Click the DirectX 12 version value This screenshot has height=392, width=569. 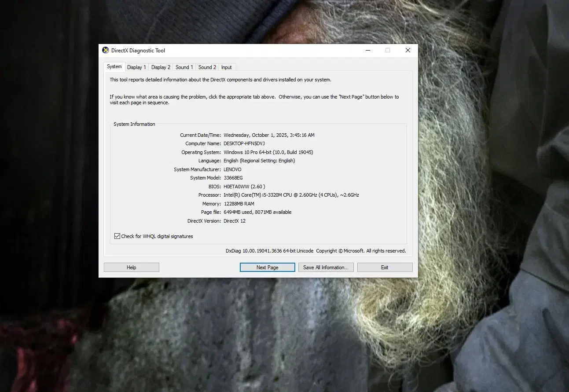pos(235,221)
